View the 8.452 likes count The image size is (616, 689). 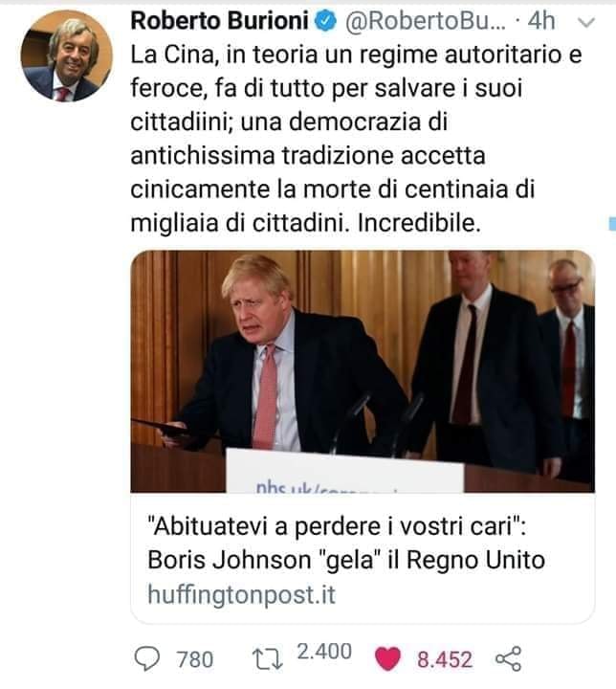[x=445, y=659]
